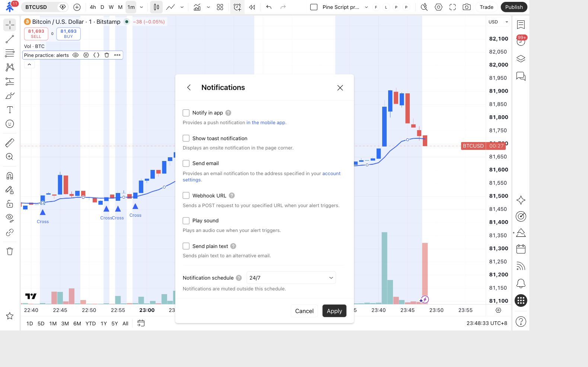588x367 pixels.
Task: Select the Text annotation tool
Action: tap(10, 110)
